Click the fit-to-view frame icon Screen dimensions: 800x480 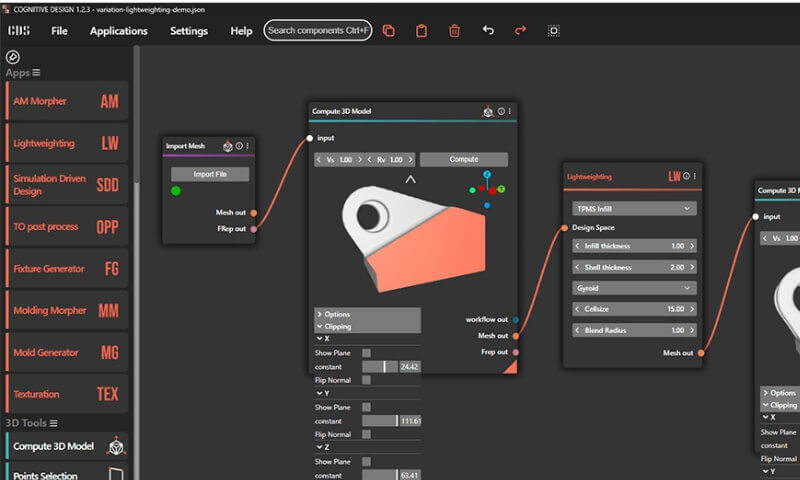[x=554, y=31]
